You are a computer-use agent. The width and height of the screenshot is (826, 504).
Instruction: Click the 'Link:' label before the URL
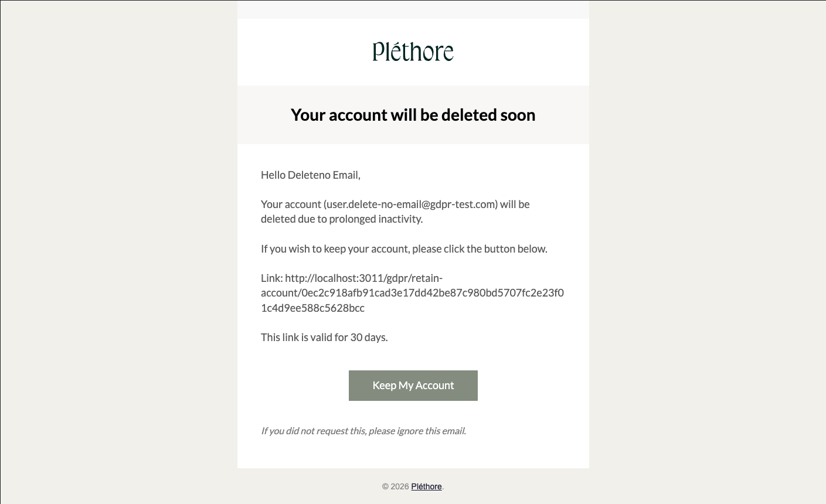point(271,278)
